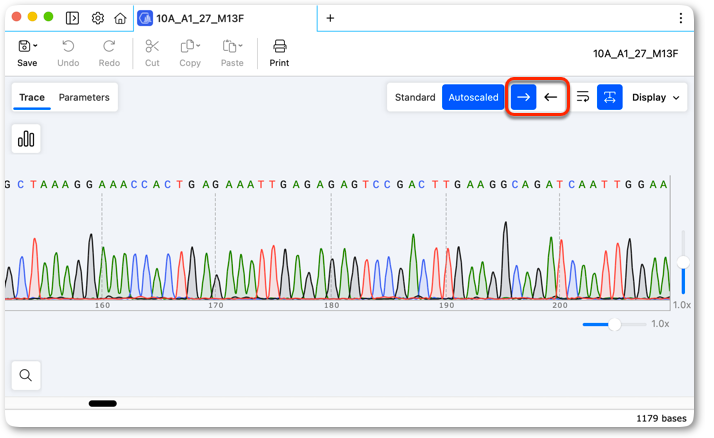Click the bar chart quality icon

pyautogui.click(x=26, y=139)
